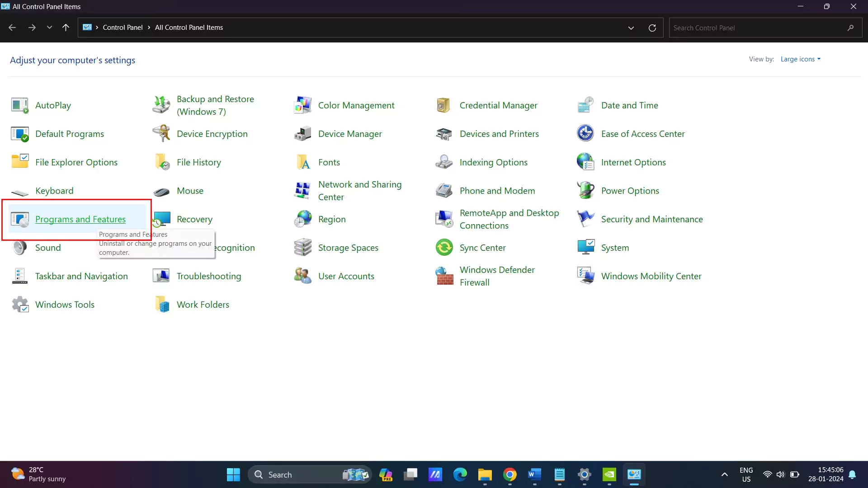The image size is (868, 488).
Task: Show hidden system tray icons
Action: click(x=724, y=474)
